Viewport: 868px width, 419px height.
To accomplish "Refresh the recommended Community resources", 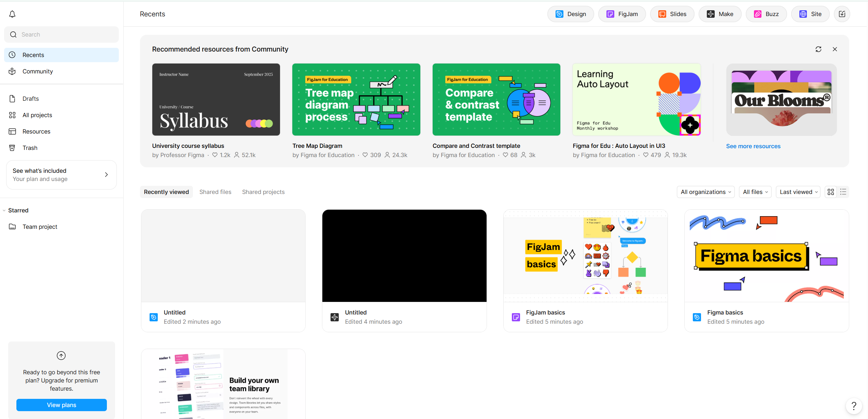I will [818, 49].
